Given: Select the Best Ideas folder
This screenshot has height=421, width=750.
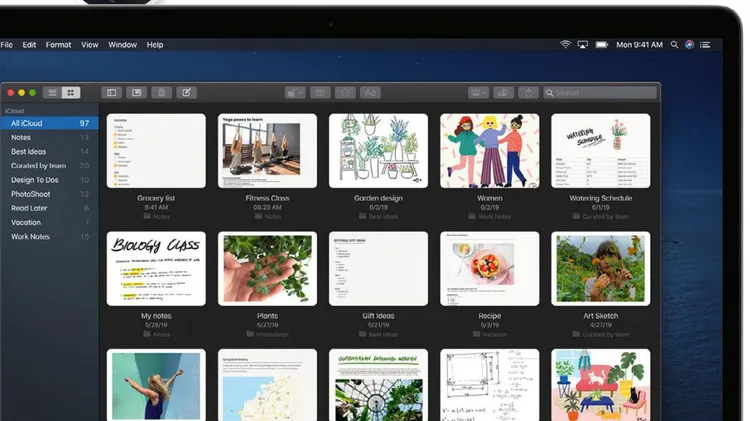Looking at the screenshot, I should pos(50,152).
